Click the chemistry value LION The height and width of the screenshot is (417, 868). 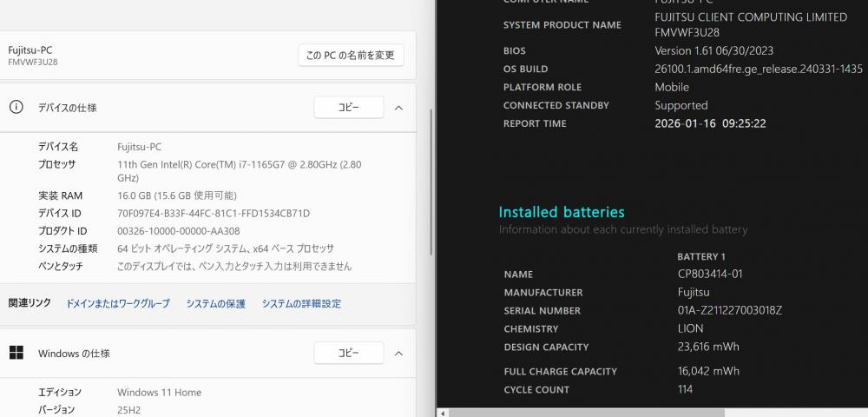(x=690, y=328)
